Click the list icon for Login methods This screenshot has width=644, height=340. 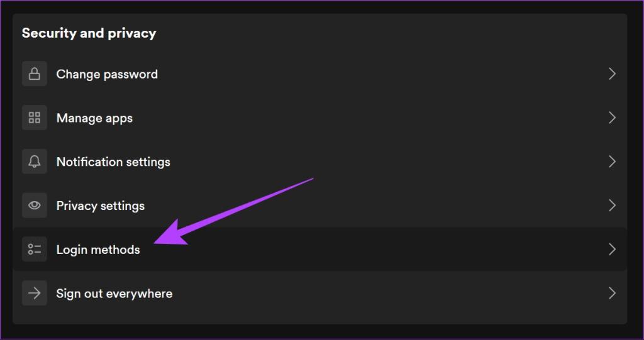pos(35,250)
